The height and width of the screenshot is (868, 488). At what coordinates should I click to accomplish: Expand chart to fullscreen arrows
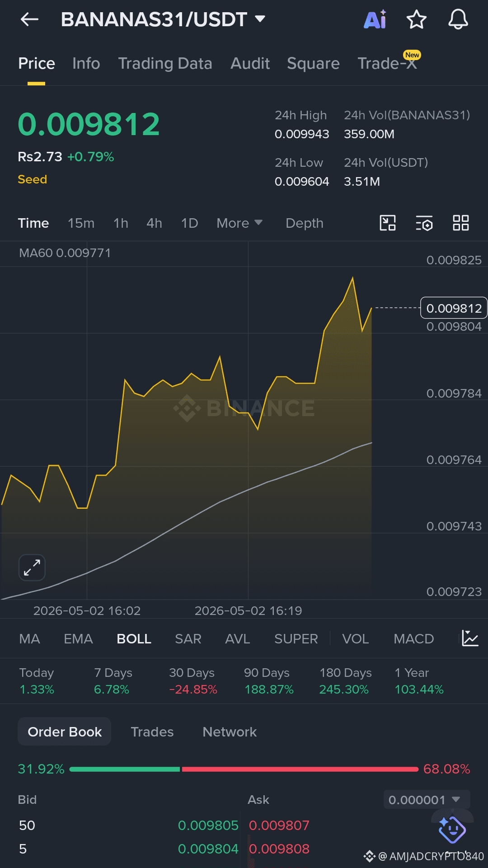click(x=32, y=568)
